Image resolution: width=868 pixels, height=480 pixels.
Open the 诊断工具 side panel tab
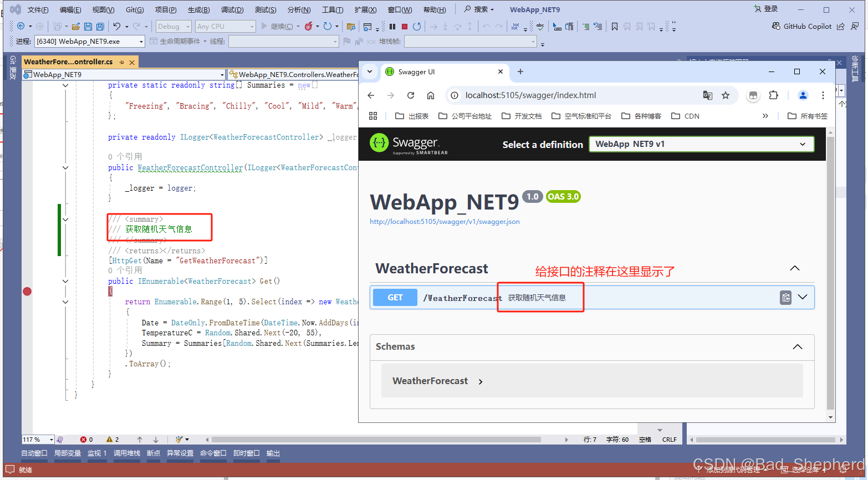click(x=855, y=68)
